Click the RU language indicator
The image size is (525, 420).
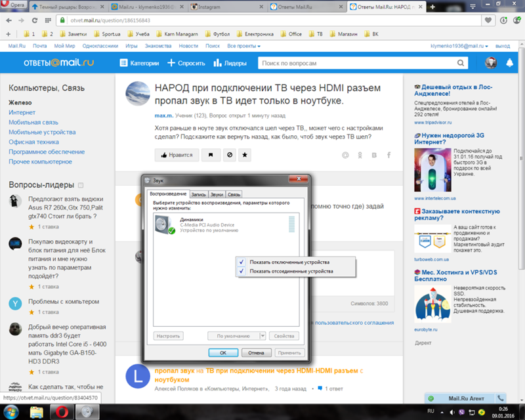click(x=431, y=411)
